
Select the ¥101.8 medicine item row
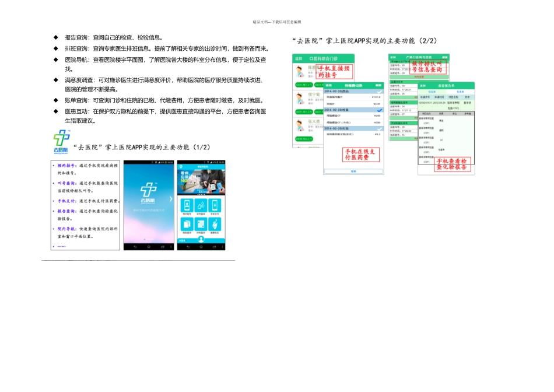pos(353,97)
